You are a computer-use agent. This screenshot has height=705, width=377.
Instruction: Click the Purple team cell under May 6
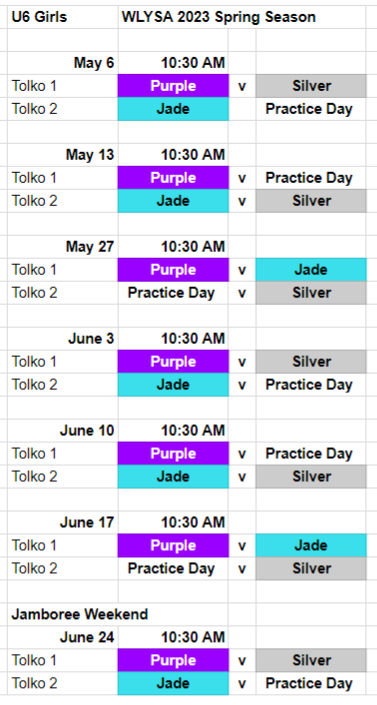pos(173,86)
